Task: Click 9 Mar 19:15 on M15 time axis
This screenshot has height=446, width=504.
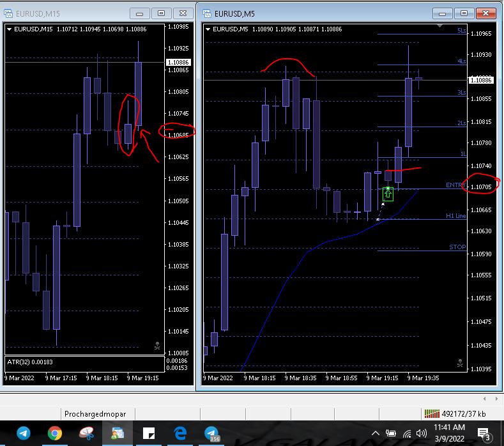Action: point(142,378)
